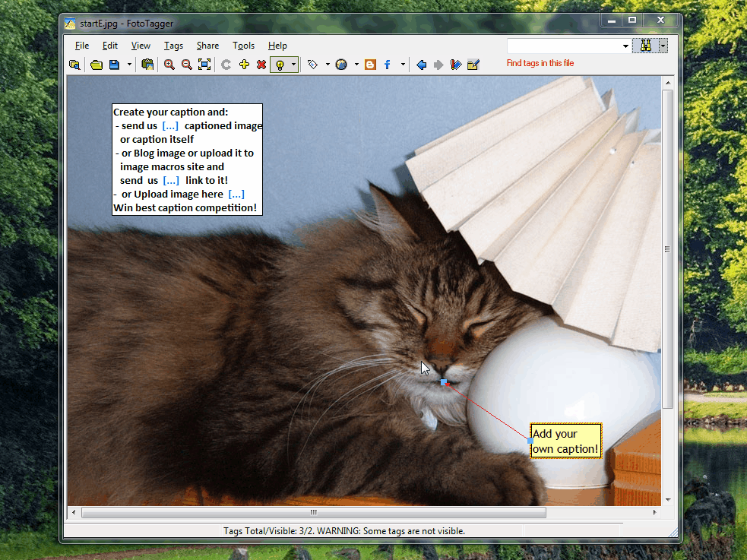Open the binoculars button dropdown arrow
The height and width of the screenshot is (560, 747).
[663, 46]
